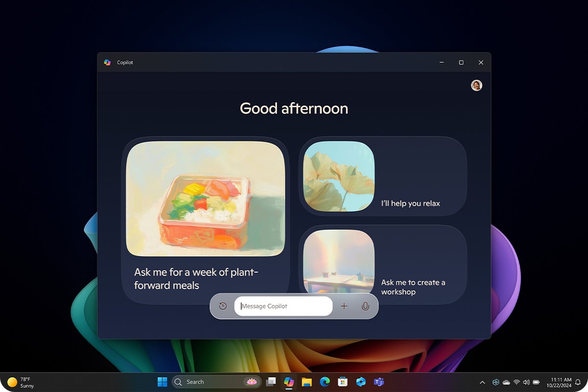Toggle volume via the speaker tray icon
Image resolution: width=588 pixels, height=392 pixels.
(x=526, y=382)
